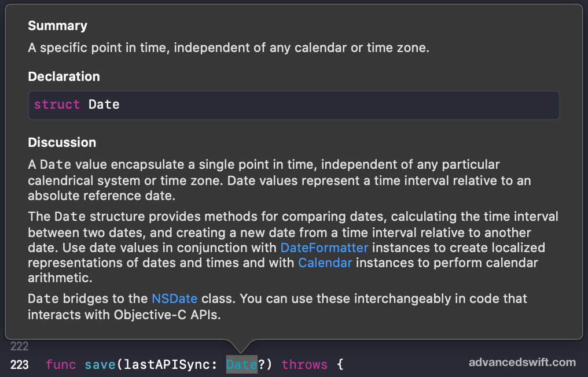Select Date inside the Declaration code block

104,105
